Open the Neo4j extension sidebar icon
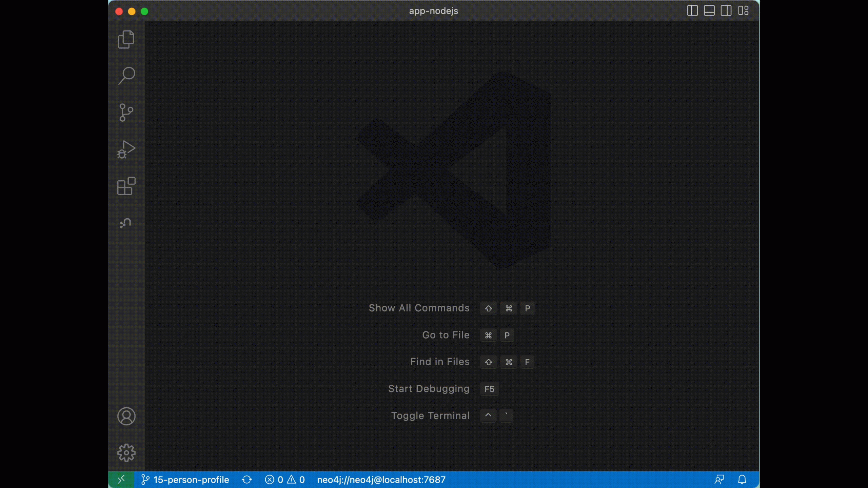The width and height of the screenshot is (868, 488). coord(126,223)
